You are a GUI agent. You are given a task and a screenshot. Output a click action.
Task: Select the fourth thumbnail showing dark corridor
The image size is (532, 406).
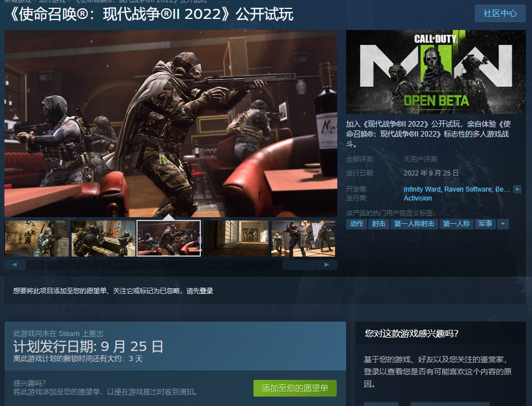coord(236,238)
